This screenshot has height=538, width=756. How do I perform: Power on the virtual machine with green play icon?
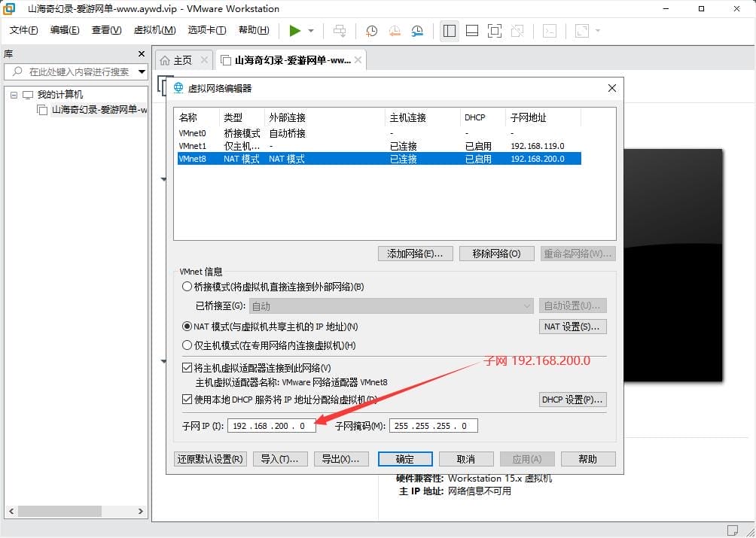[x=295, y=31]
